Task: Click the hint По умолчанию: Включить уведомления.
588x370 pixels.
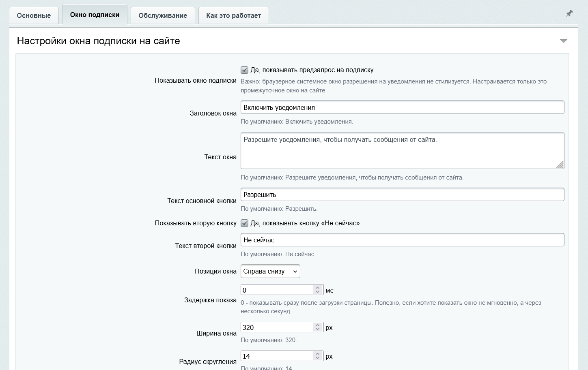Action: tap(297, 122)
